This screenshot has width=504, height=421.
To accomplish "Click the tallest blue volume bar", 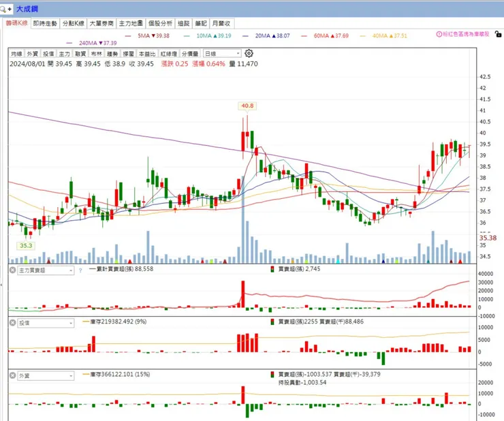I will [x=243, y=219].
